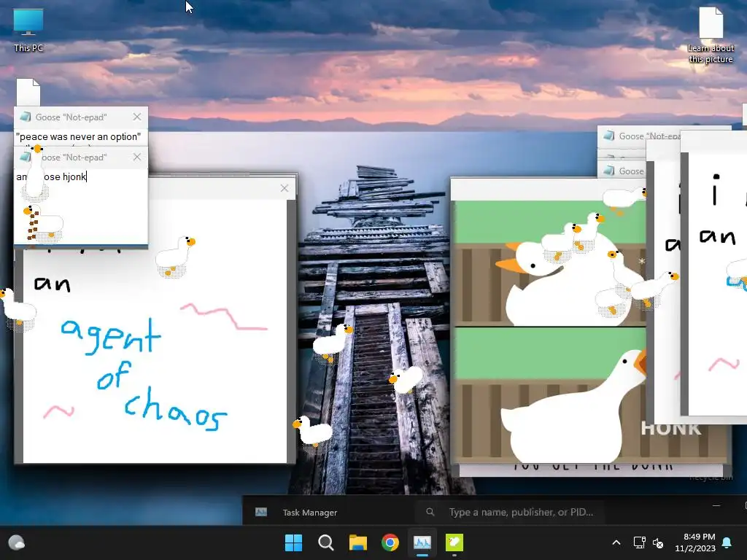Minimize the Task Manager window
The image size is (747, 560).
(x=716, y=505)
